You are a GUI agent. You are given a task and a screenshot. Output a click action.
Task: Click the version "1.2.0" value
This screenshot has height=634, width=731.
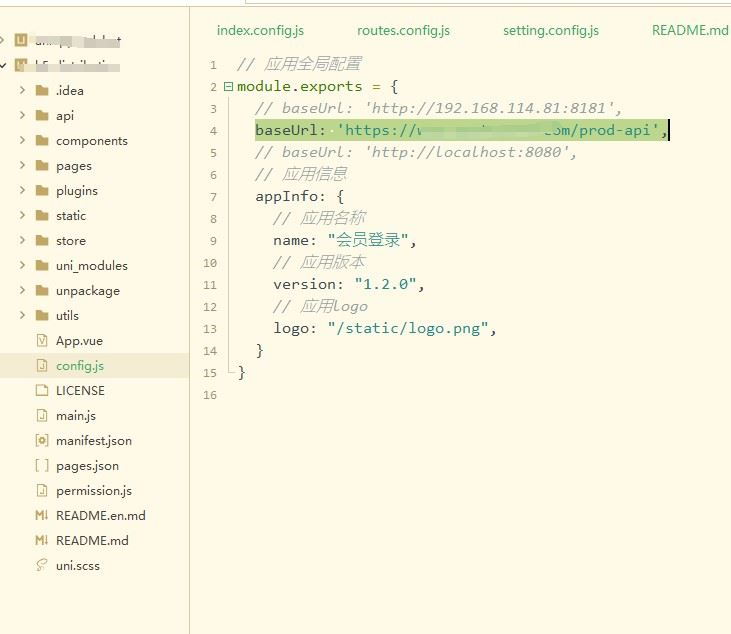click(x=385, y=284)
